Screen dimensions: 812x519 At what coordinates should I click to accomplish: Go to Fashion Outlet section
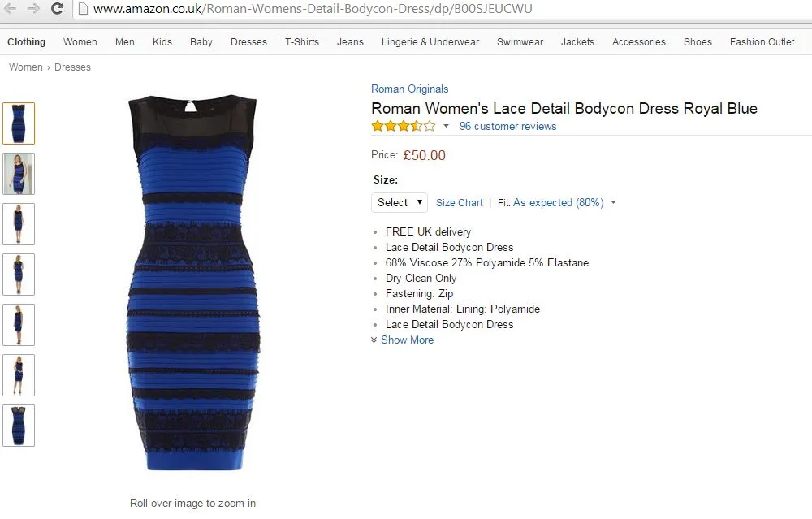pyautogui.click(x=762, y=42)
